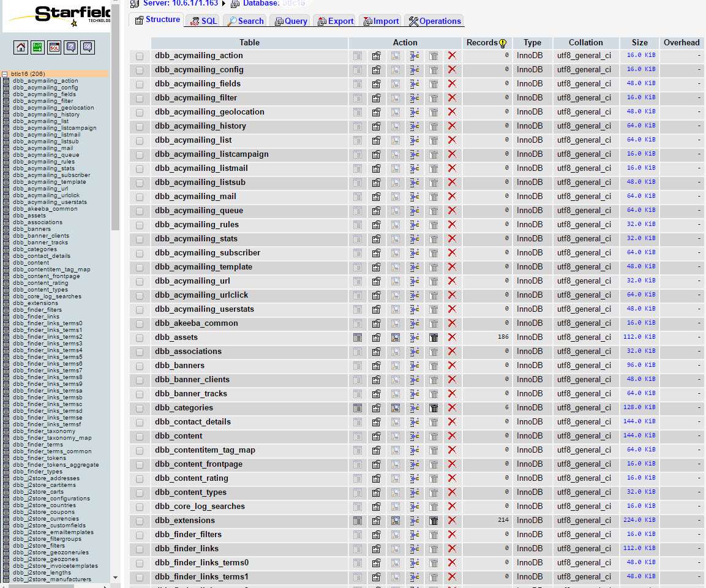Viewport: 706px width, 588px height.
Task: Click the Table column header
Action: (249, 43)
